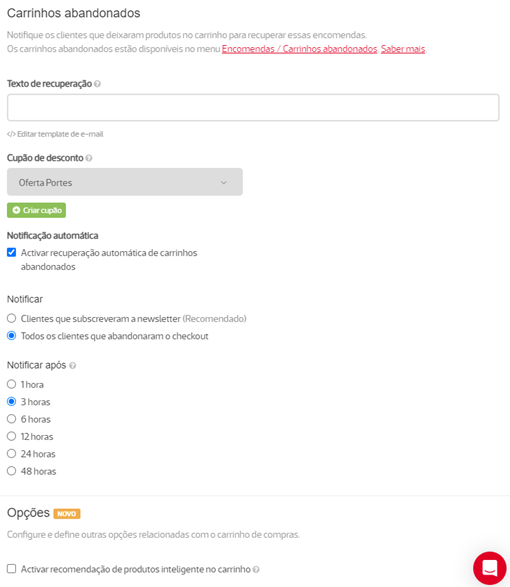
Task: Follow the Saber mais link
Action: pos(403,49)
